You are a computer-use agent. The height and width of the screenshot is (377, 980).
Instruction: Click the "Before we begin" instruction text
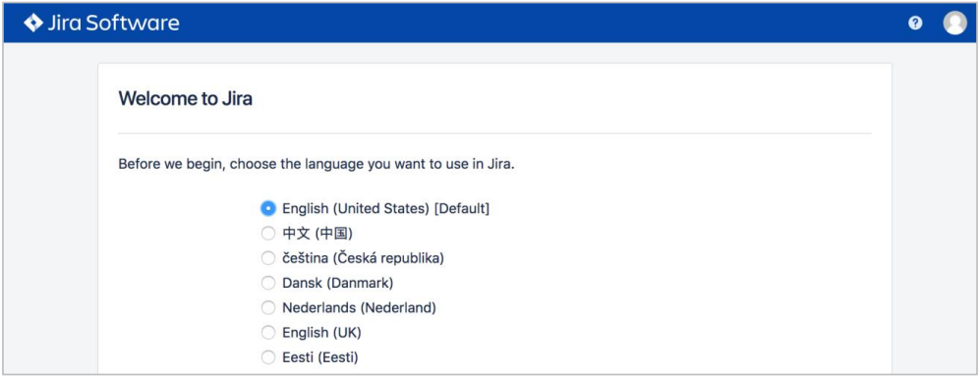[317, 166]
